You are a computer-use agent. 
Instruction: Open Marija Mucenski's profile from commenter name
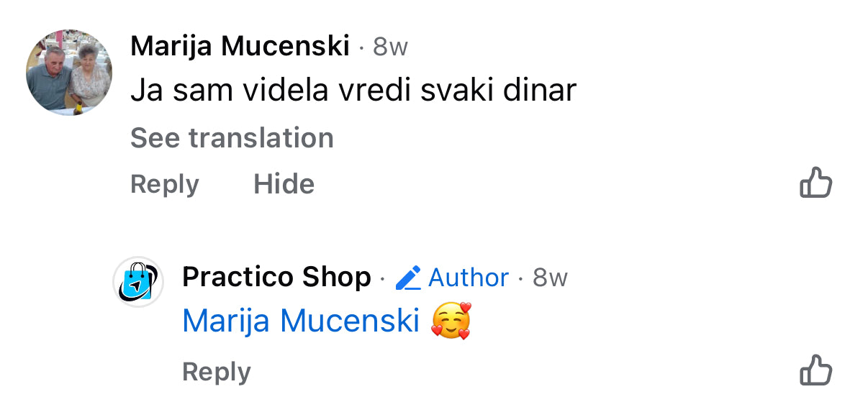240,47
